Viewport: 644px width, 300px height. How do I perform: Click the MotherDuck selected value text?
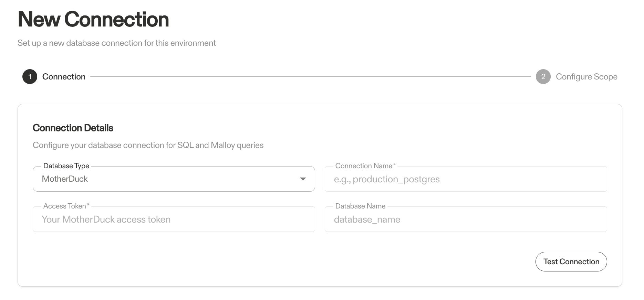65,179
